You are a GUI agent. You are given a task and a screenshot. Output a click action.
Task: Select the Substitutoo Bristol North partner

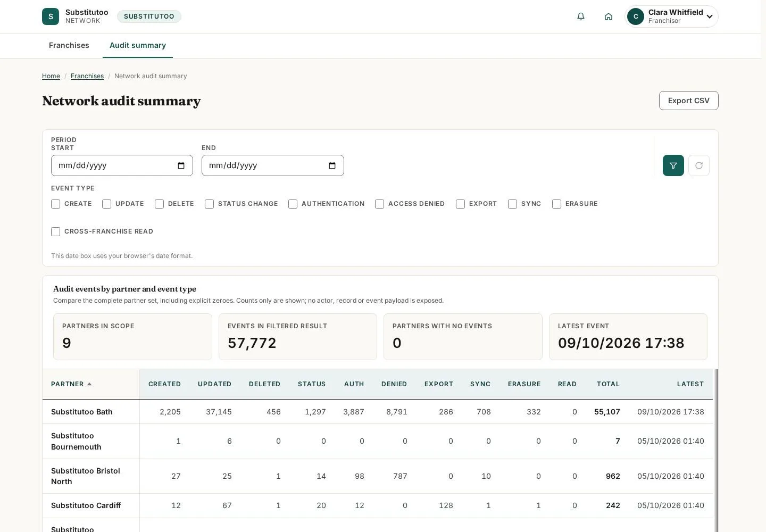86,476
